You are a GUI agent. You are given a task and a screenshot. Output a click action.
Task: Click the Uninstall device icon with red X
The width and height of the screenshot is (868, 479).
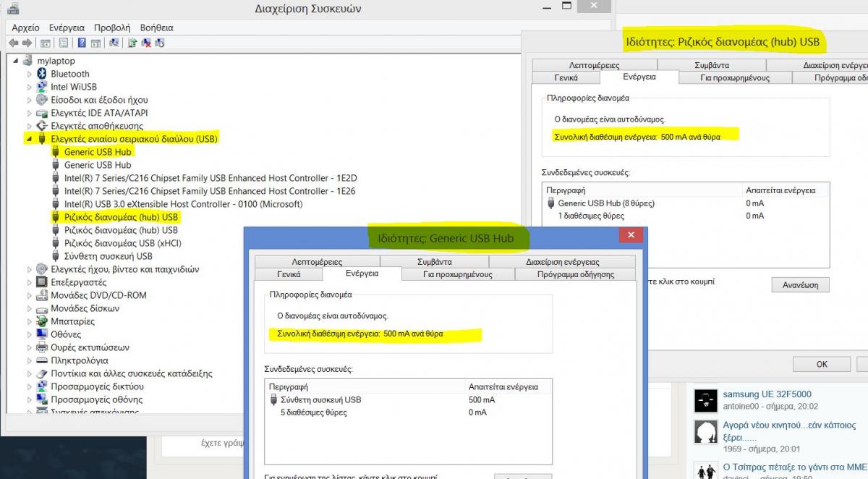pos(146,43)
